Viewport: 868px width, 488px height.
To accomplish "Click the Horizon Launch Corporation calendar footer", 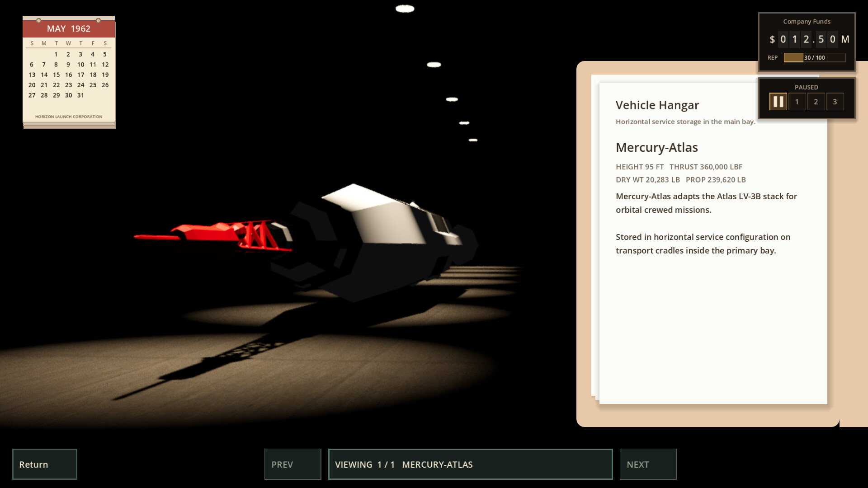I will (69, 117).
